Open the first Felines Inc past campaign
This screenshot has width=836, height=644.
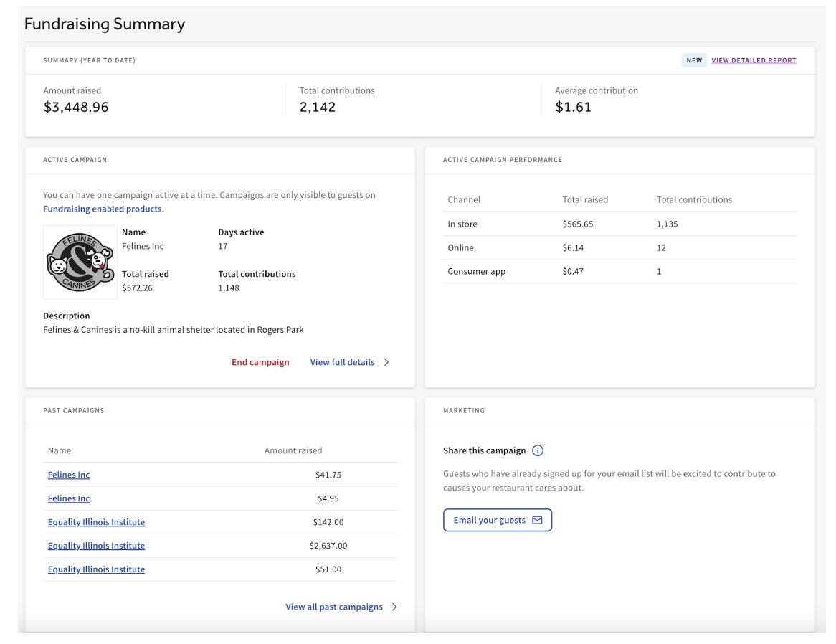click(x=68, y=475)
